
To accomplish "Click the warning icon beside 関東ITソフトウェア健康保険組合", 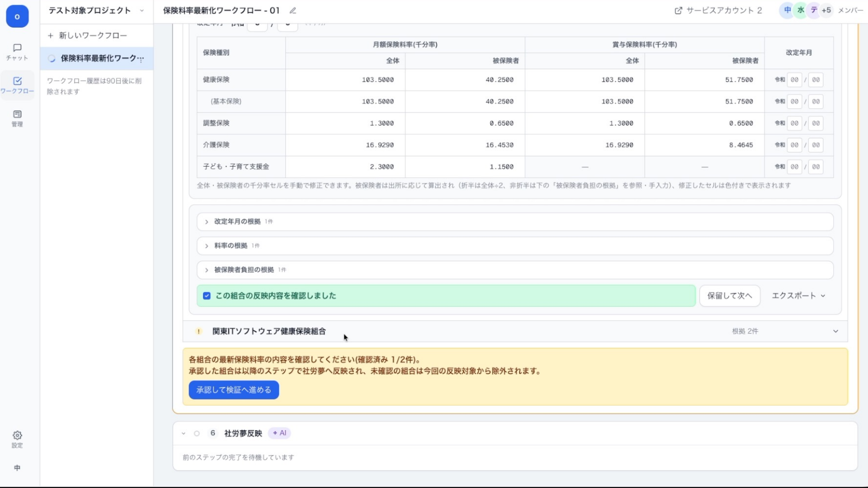I will (198, 331).
